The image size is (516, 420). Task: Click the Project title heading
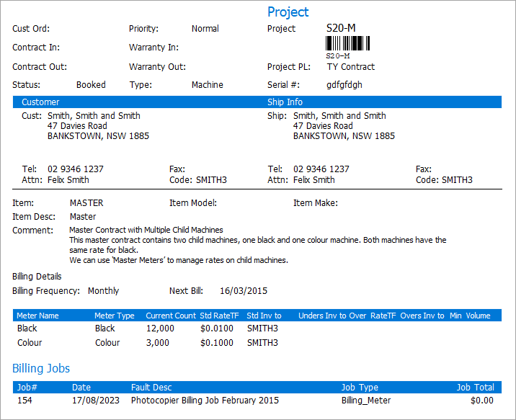coord(288,12)
